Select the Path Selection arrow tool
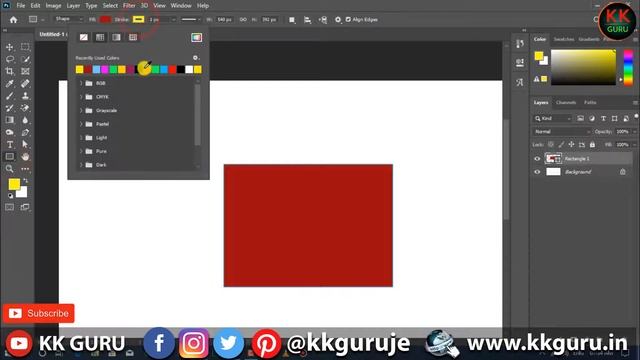The height and width of the screenshot is (360, 640). pyautogui.click(x=25, y=144)
